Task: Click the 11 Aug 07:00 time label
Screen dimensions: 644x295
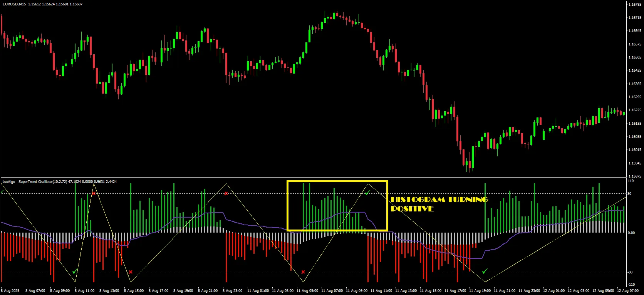Action: [x=332, y=291]
